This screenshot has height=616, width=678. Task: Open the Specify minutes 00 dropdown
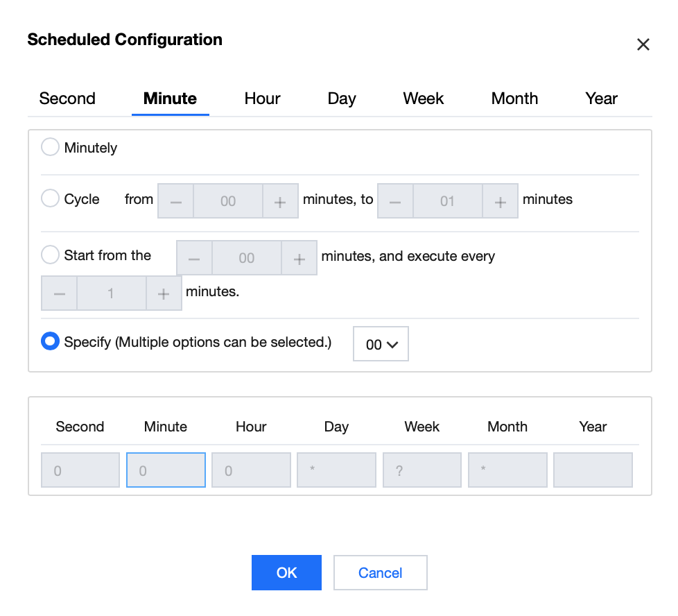coord(381,344)
